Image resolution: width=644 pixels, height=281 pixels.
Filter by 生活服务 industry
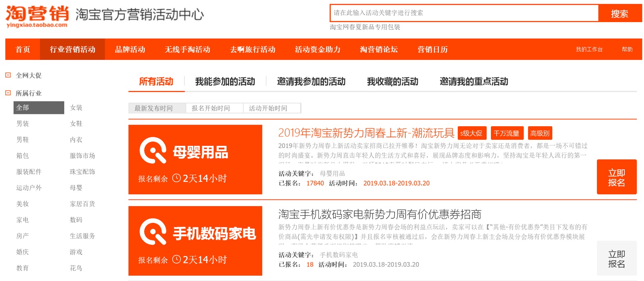click(82, 236)
